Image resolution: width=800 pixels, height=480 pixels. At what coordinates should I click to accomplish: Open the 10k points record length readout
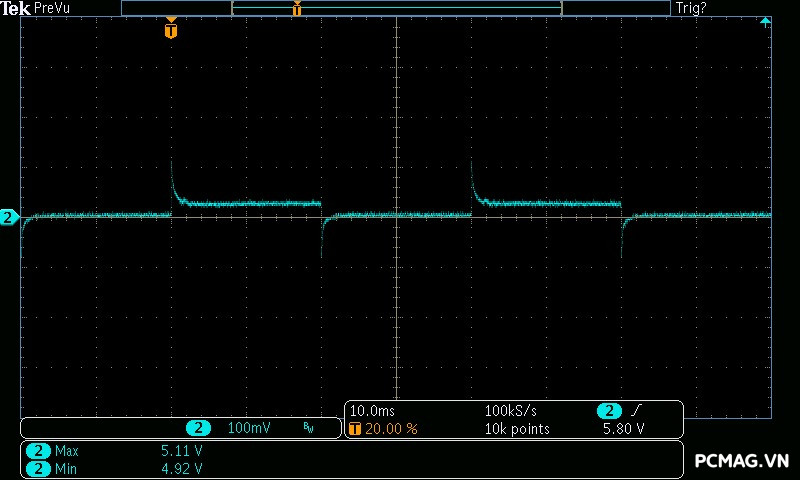[x=517, y=428]
